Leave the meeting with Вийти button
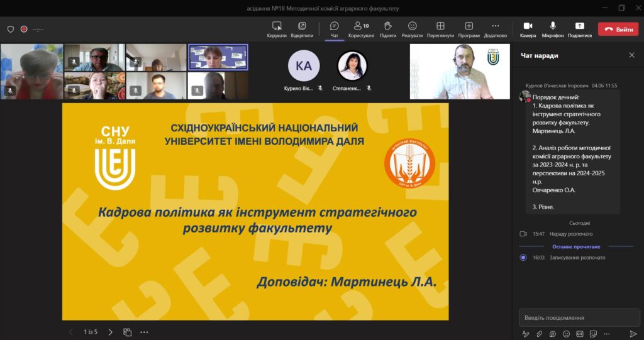 tap(618, 29)
